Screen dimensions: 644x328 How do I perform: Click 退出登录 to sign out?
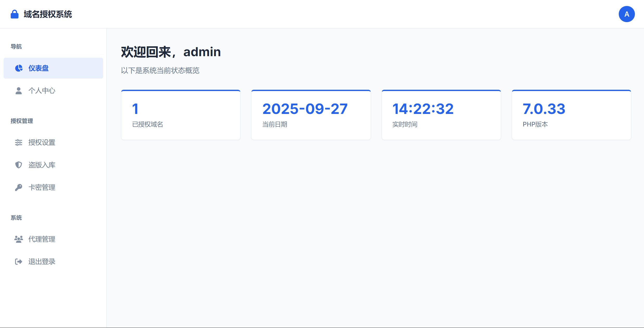point(42,262)
